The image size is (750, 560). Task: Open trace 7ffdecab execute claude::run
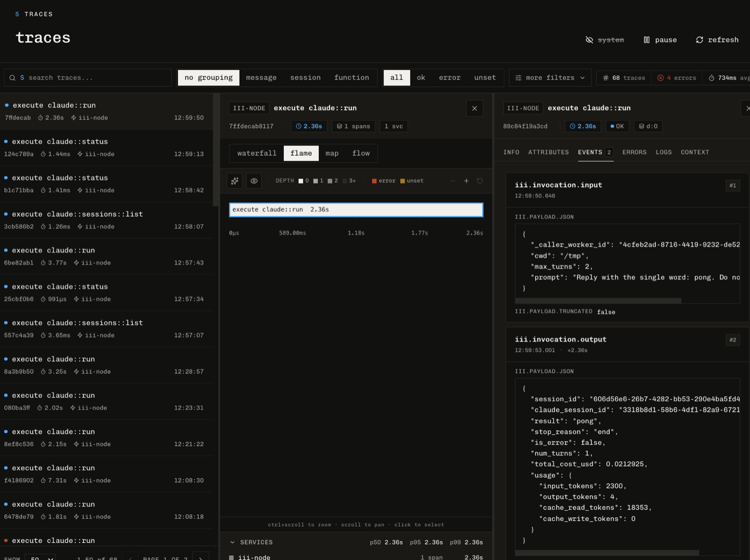pyautogui.click(x=107, y=111)
